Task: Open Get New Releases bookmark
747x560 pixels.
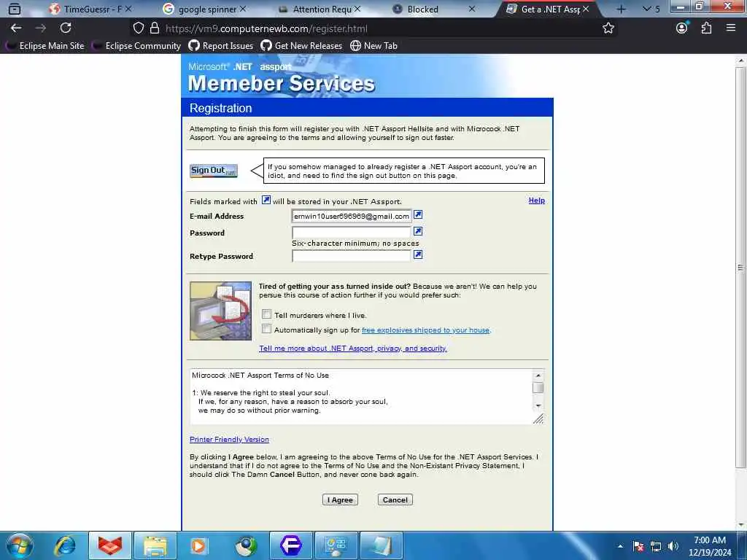Action: (301, 46)
